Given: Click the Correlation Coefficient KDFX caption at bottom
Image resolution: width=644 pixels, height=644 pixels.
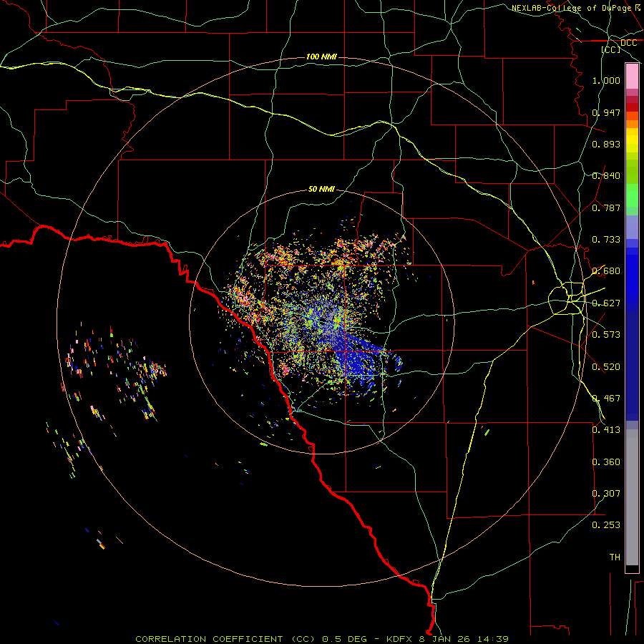Looking at the screenshot, I should pos(322,639).
